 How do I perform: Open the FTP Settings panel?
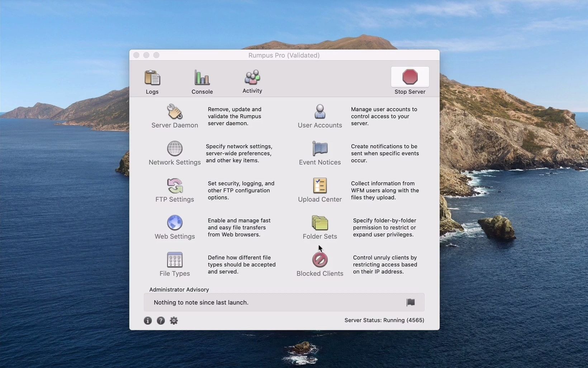click(175, 190)
